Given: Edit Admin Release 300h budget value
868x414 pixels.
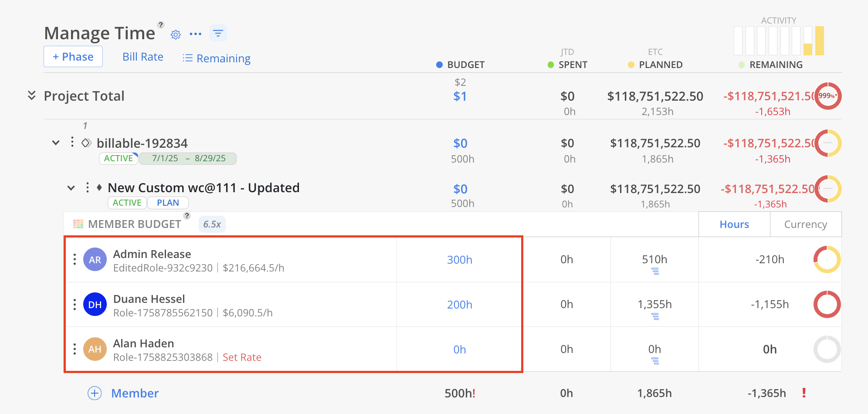Looking at the screenshot, I should pyautogui.click(x=459, y=260).
